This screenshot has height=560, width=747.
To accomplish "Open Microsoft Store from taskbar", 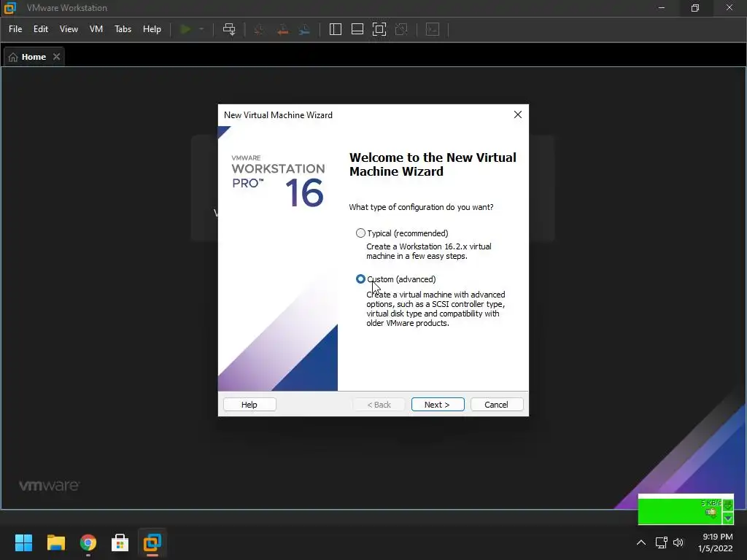I will tap(120, 542).
